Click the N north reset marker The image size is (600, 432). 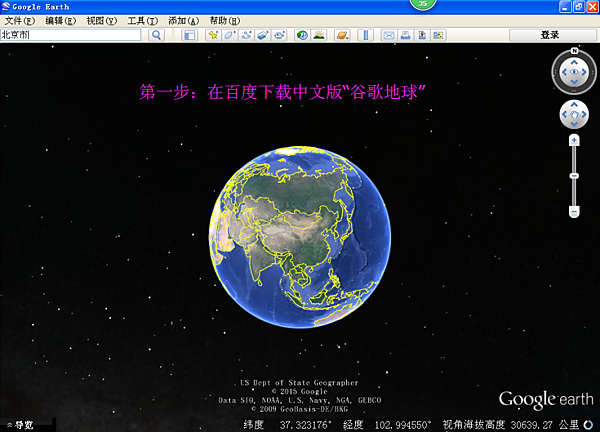tap(574, 51)
